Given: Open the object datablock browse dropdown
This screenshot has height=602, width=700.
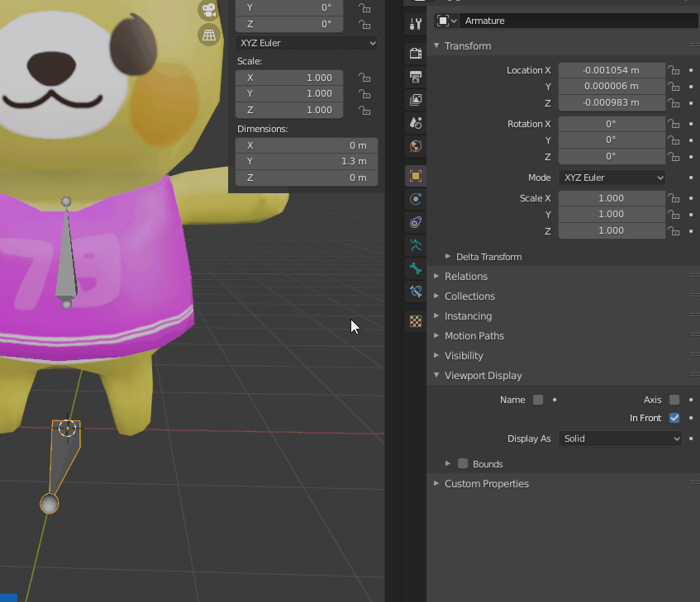Looking at the screenshot, I should coord(446,21).
